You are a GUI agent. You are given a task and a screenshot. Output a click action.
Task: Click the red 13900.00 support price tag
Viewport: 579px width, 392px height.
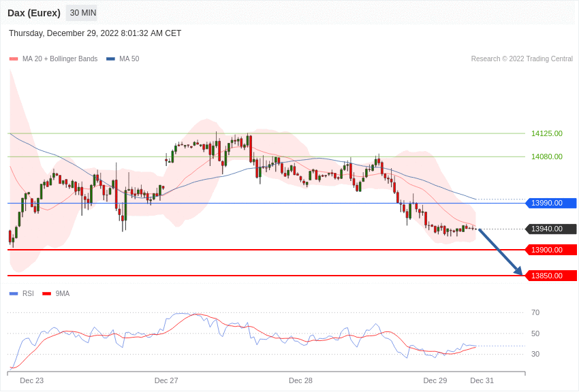551,250
